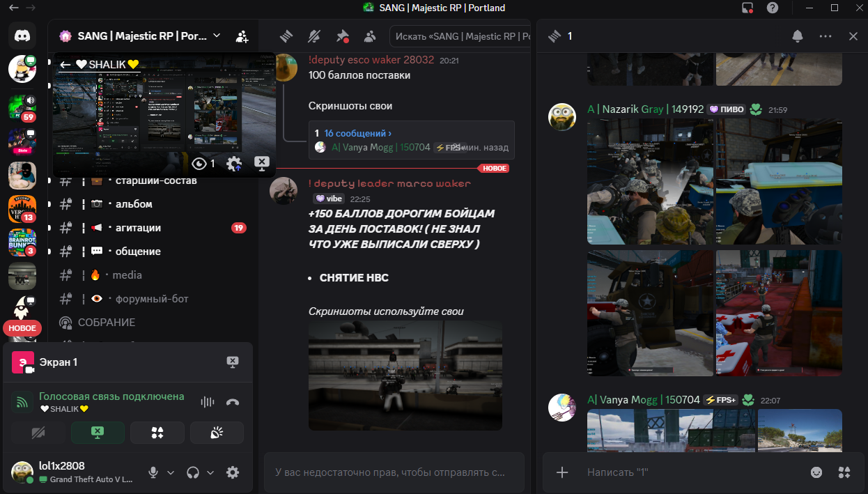The height and width of the screenshot is (494, 868).
Task: Show member list icon in header
Action: pos(370,36)
